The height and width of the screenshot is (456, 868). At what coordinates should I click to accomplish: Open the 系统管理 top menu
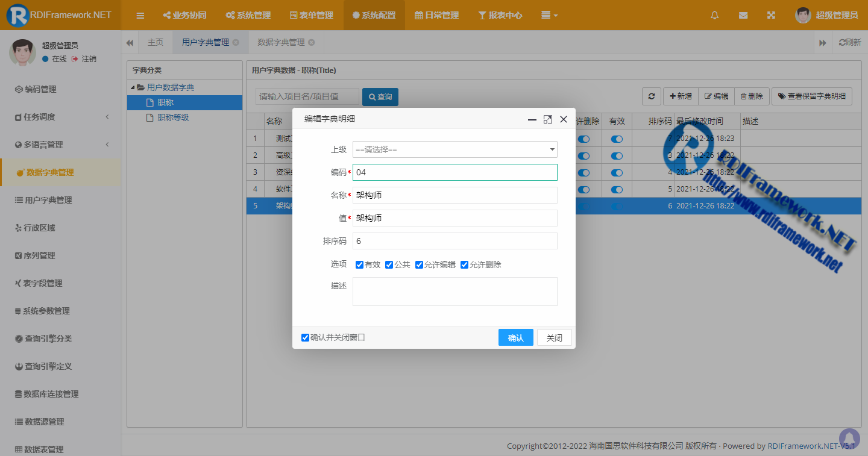click(x=248, y=15)
